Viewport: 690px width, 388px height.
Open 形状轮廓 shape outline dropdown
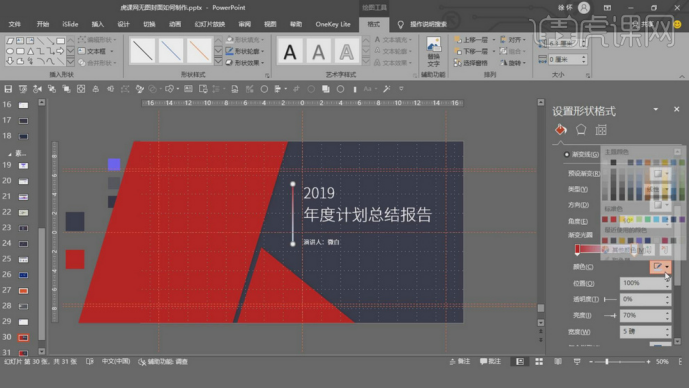(245, 51)
